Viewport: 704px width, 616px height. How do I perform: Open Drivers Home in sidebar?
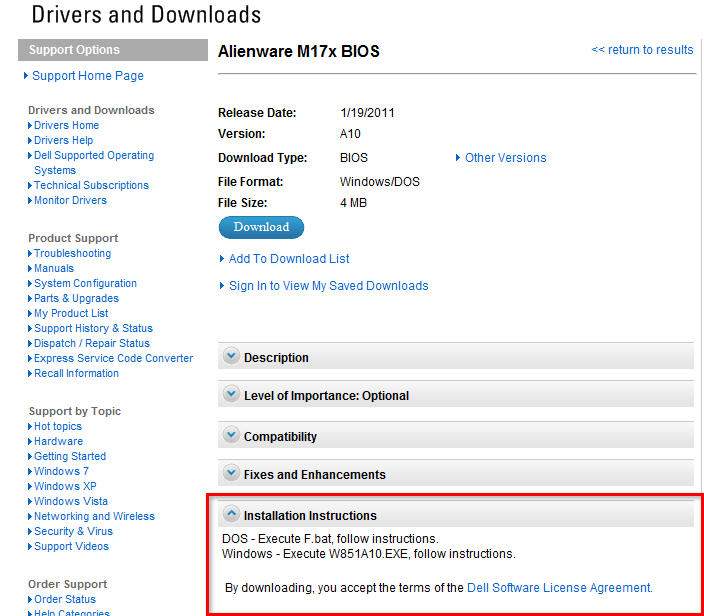[66, 125]
